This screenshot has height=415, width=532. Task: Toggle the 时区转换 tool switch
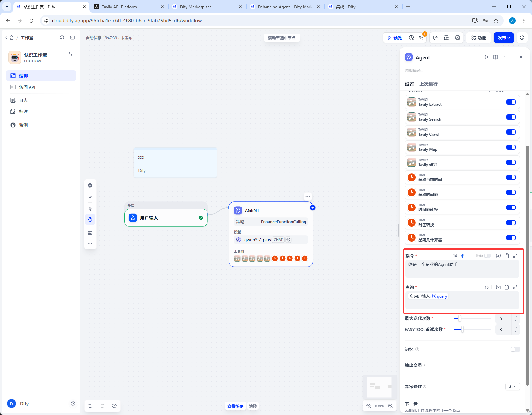[511, 223]
